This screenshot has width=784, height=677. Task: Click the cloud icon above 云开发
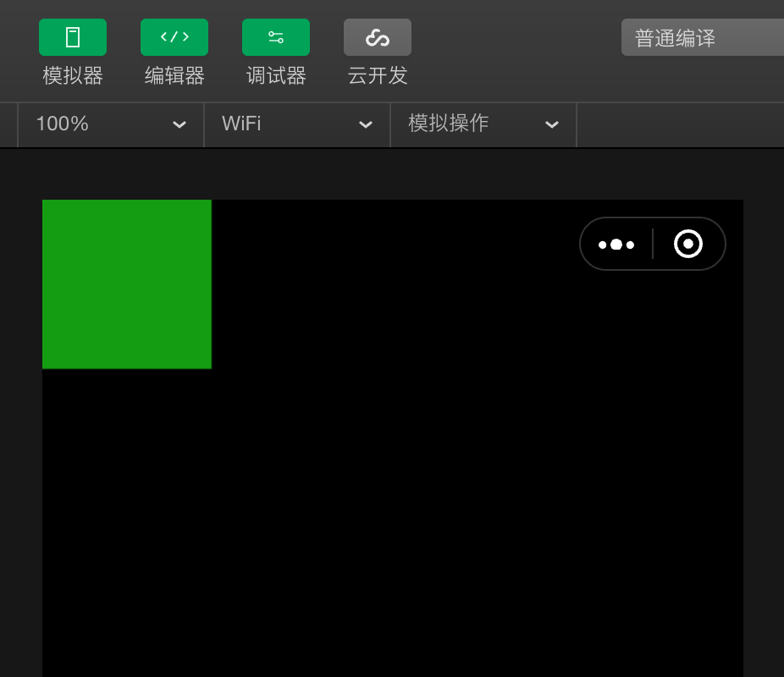[x=378, y=37]
